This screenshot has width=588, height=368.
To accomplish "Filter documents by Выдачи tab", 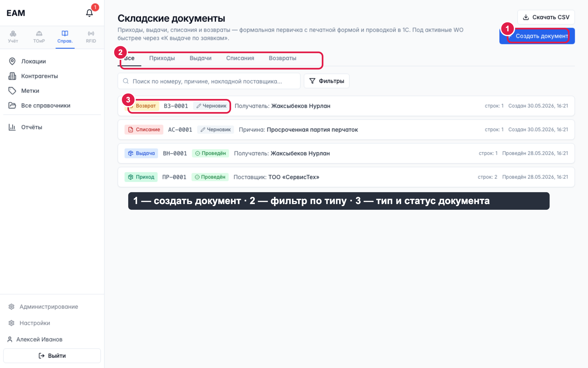I will point(200,58).
